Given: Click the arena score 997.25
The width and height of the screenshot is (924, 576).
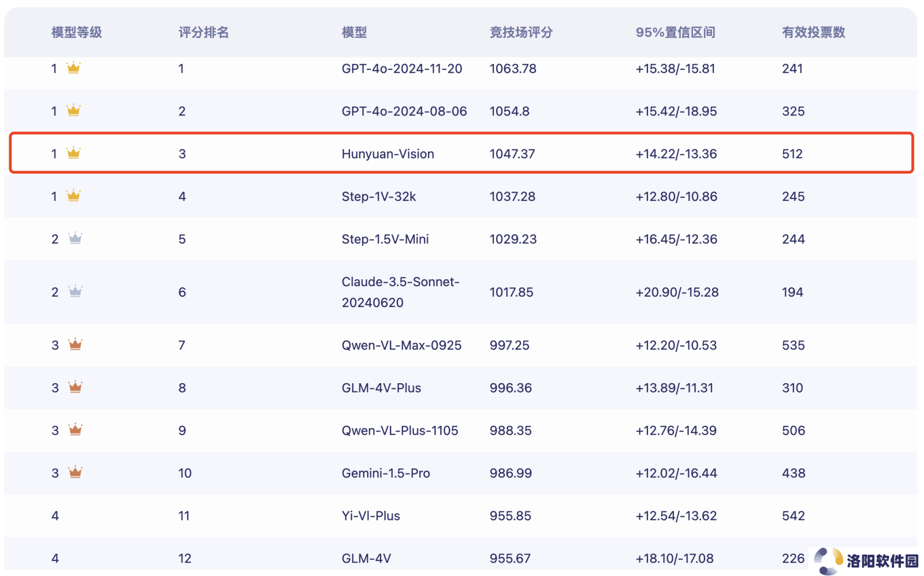Looking at the screenshot, I should tap(509, 346).
